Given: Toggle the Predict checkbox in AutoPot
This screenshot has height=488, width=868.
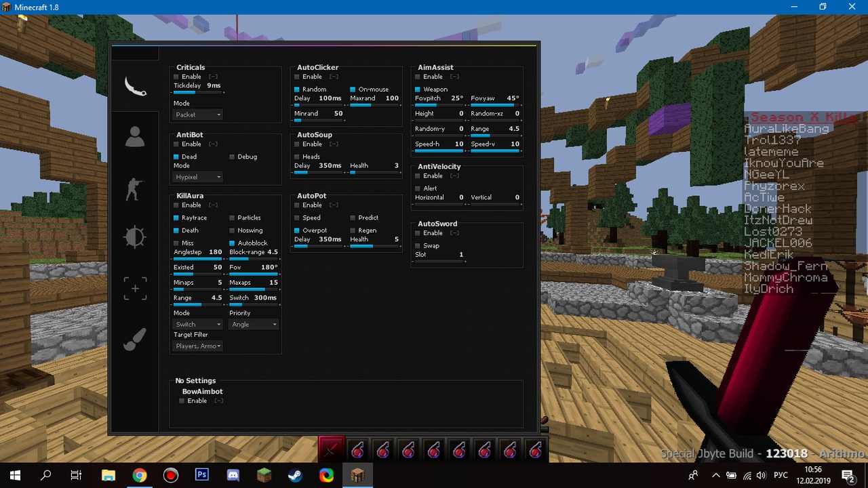Looking at the screenshot, I should point(353,218).
